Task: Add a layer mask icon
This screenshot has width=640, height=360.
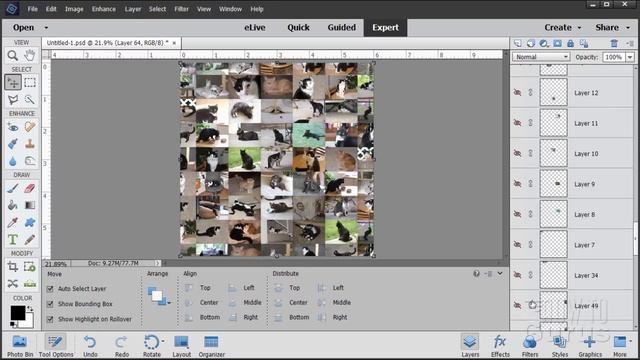Action: pyautogui.click(x=557, y=43)
